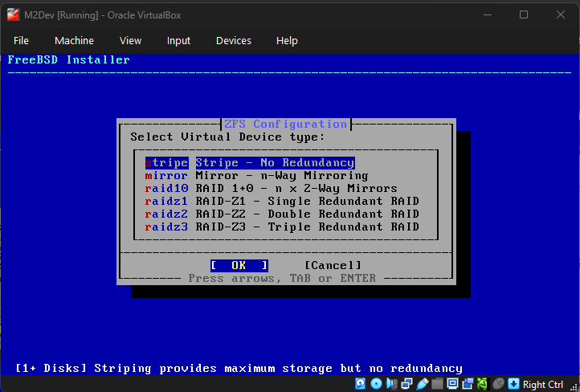
Task: Open the shared folders status icon
Action: click(437, 384)
